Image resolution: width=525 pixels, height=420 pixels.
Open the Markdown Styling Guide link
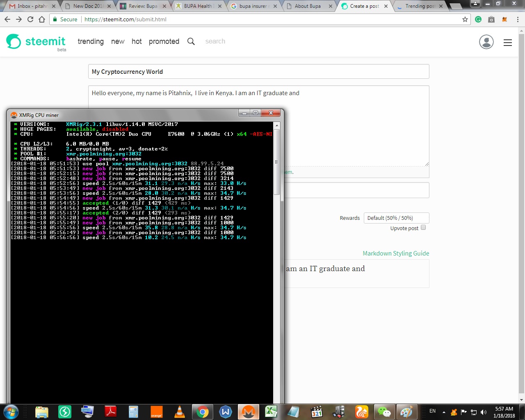coord(396,253)
